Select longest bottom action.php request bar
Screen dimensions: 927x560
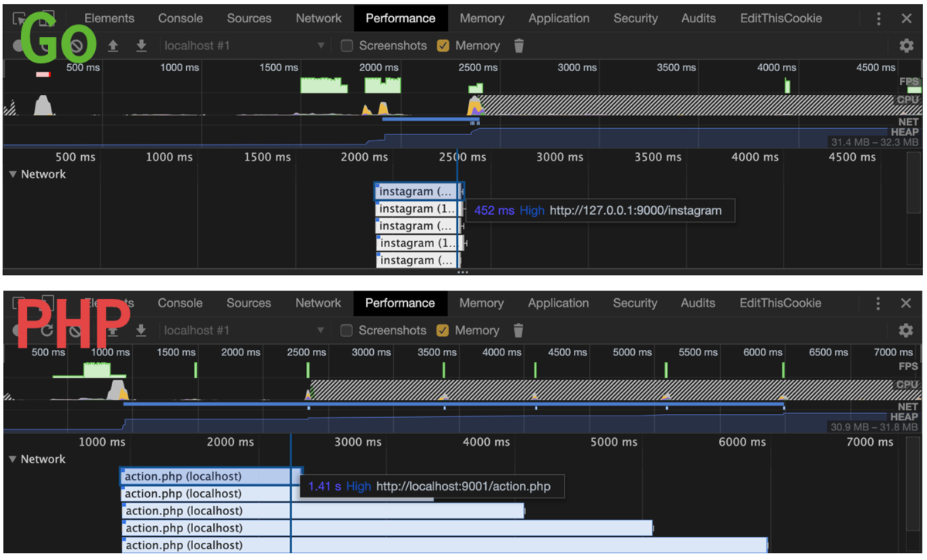pyautogui.click(x=445, y=545)
